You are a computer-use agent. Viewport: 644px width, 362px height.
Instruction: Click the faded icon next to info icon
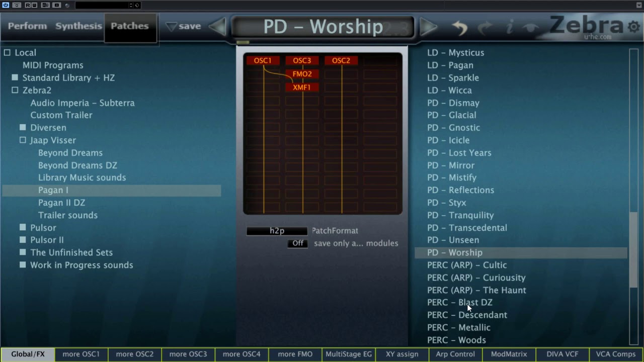[530, 28]
